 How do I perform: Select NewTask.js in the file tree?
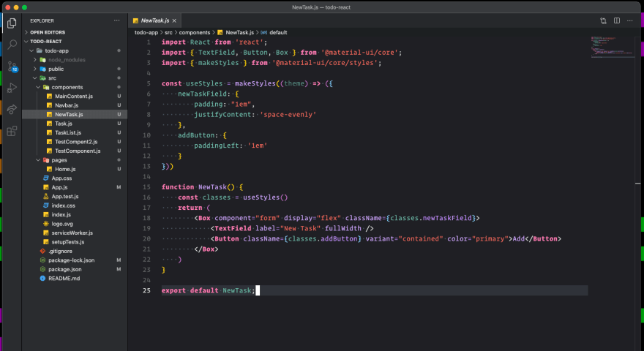pyautogui.click(x=75, y=115)
